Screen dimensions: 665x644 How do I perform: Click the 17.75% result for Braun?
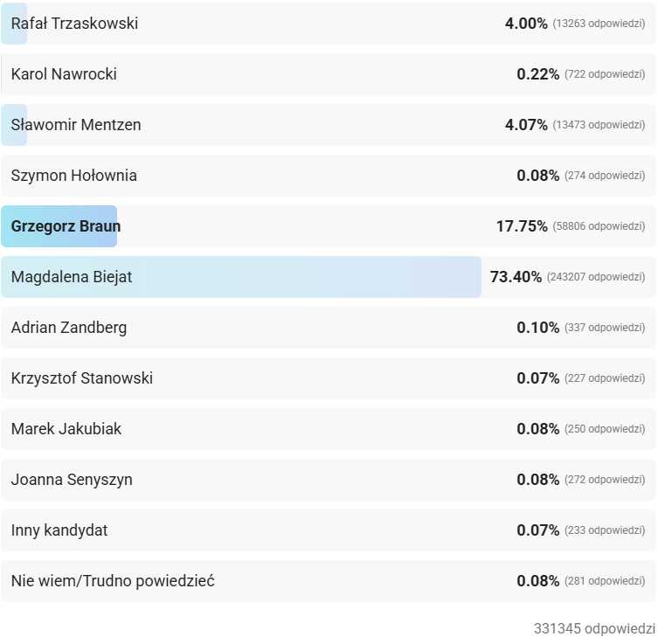(x=522, y=226)
